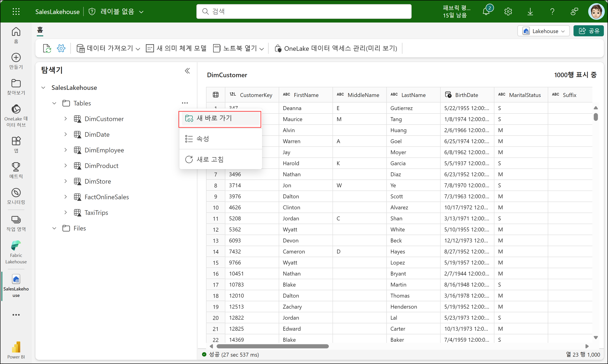Click the table grid icon in the header row
Image resolution: width=608 pixels, height=364 pixels.
[x=215, y=95]
